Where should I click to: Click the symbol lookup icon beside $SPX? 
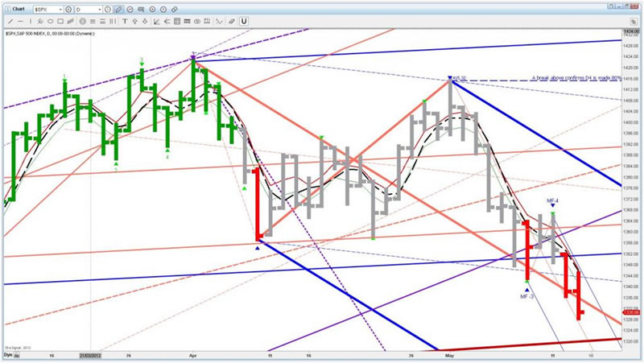(68, 10)
